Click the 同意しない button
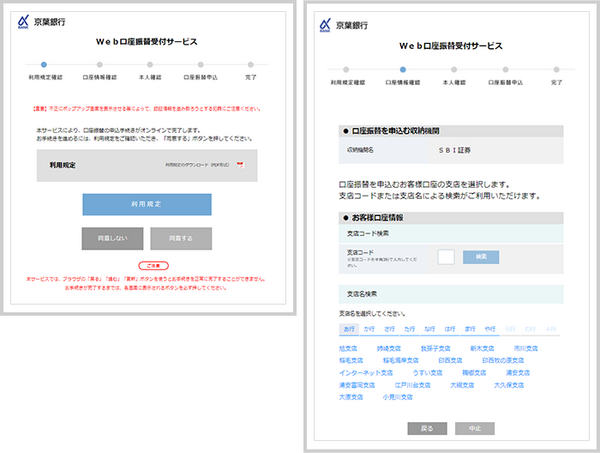Viewport: 600px width, 453px height. click(x=112, y=238)
